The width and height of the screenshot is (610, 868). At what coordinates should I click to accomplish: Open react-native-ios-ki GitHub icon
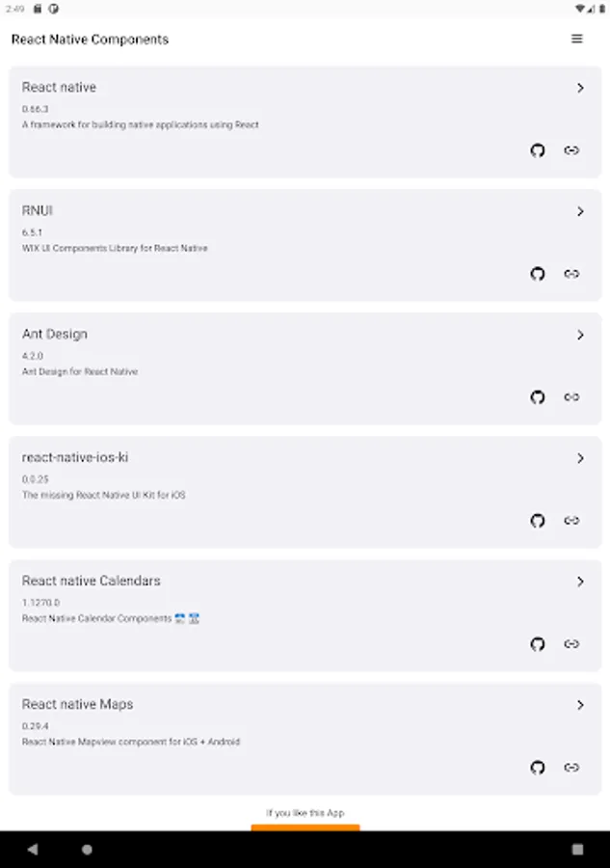(x=538, y=521)
